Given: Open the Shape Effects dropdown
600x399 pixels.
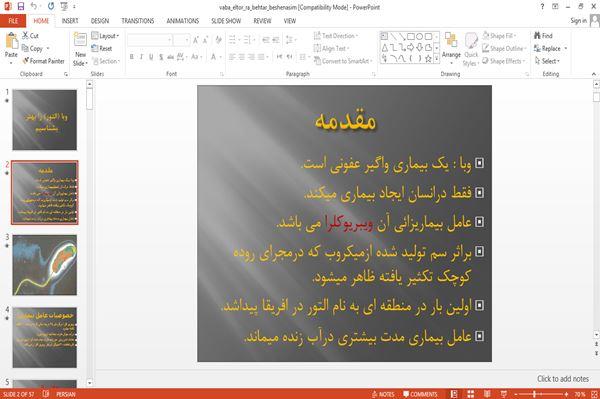Looking at the screenshot, I should [x=504, y=61].
